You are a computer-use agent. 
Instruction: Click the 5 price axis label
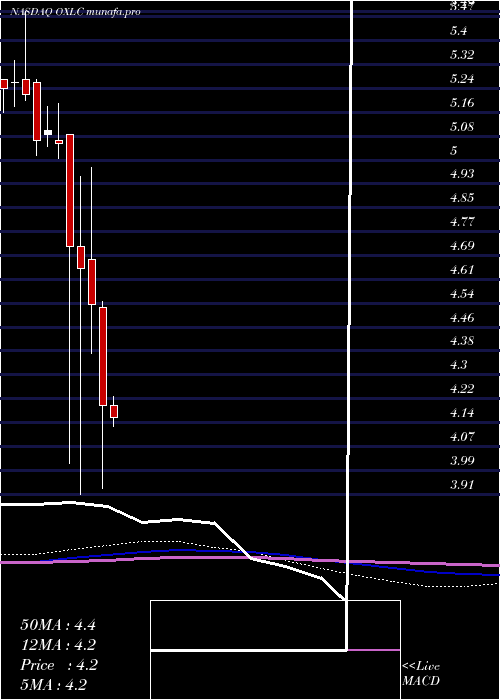[x=454, y=150]
